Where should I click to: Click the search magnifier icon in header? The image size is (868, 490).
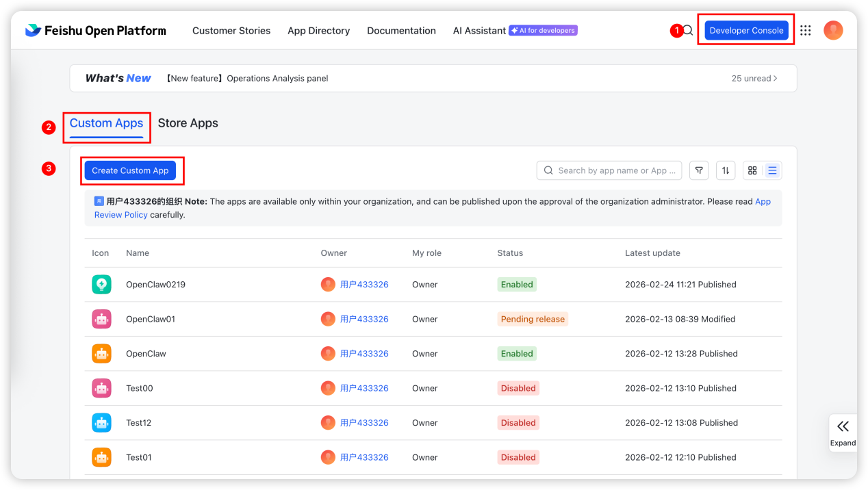click(688, 30)
